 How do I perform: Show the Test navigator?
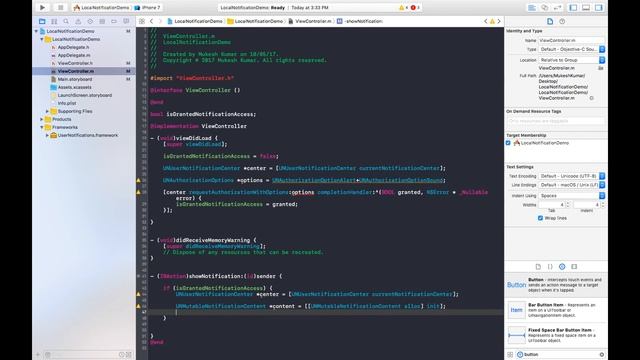[x=90, y=21]
